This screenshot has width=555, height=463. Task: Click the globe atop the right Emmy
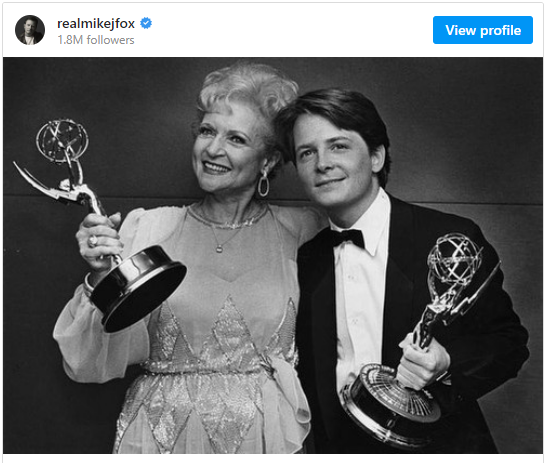tap(455, 257)
